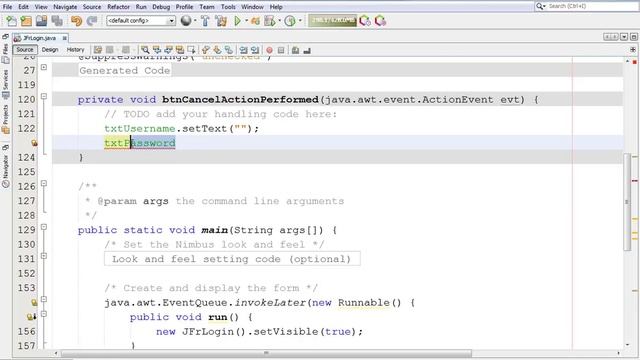Click the Uncomment editor toolbar icon

pyautogui.click(x=307, y=50)
